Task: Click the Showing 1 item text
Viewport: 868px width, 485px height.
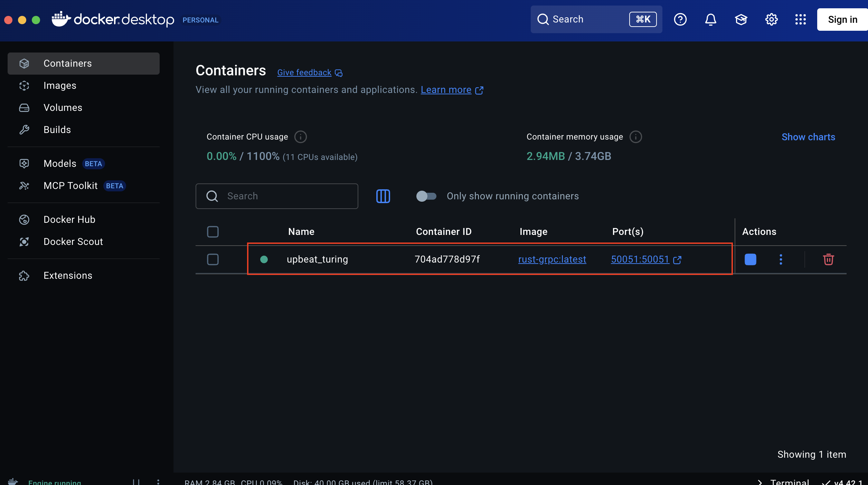Action: (x=812, y=455)
